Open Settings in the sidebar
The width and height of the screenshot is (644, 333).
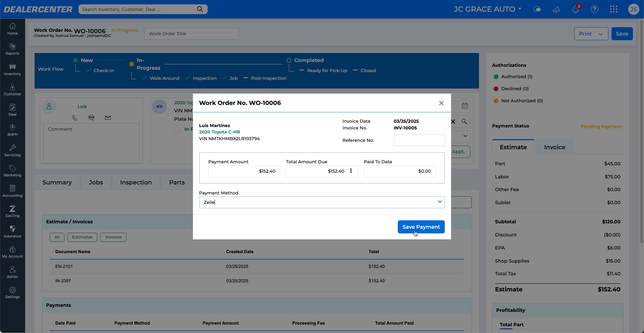click(x=12, y=293)
